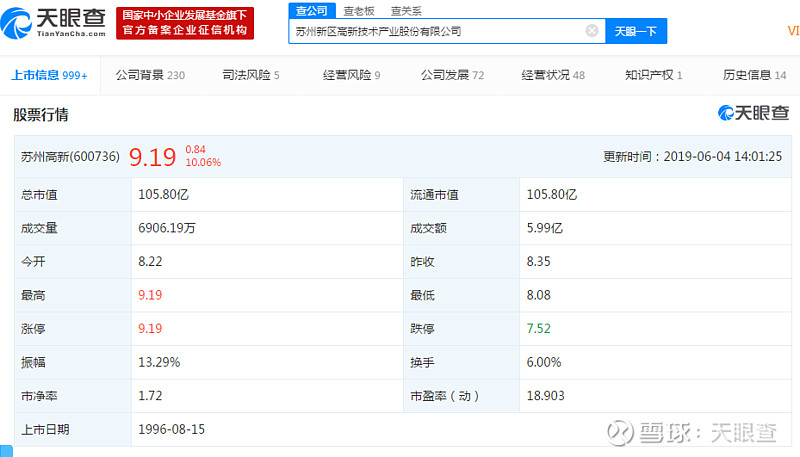Open the 经营风险 9 tab
Viewport: 800px width, 457px height.
point(352,75)
